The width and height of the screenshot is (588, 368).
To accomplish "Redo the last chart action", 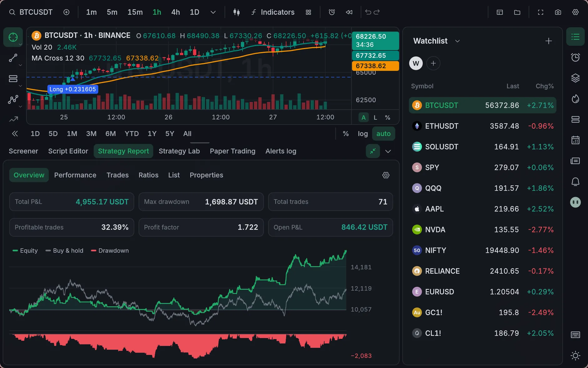I will coord(377,12).
